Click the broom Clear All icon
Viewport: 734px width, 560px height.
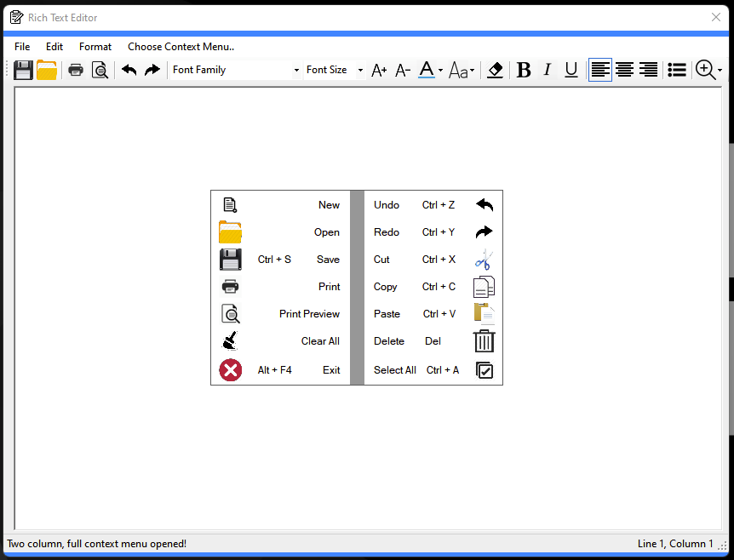point(230,340)
